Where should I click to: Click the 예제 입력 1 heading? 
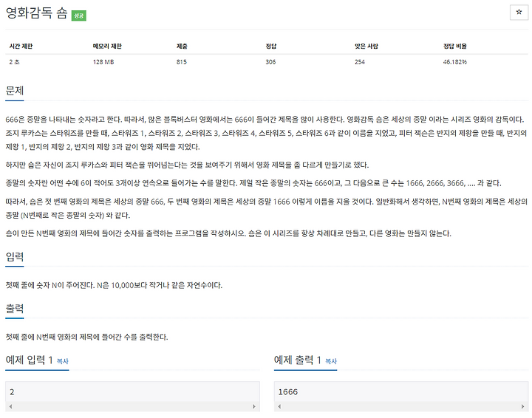coord(29,360)
